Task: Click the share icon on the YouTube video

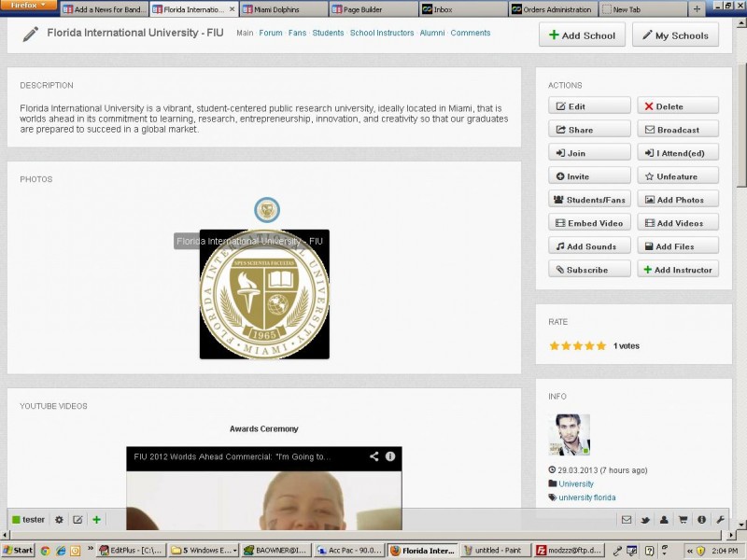Action: tap(374, 456)
